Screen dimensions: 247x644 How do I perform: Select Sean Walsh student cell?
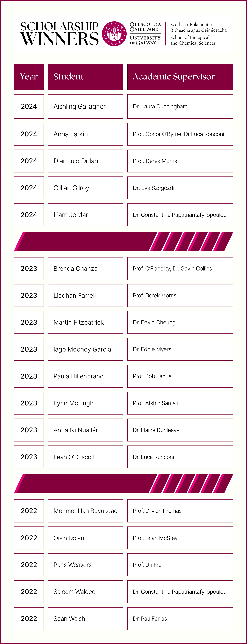pyautogui.click(x=85, y=618)
